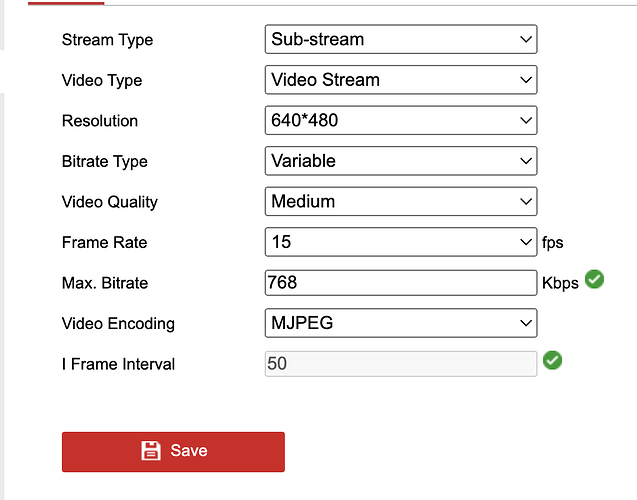This screenshot has width=637, height=500.
Task: Click the Max. Bitrate label
Action: pyautogui.click(x=105, y=283)
